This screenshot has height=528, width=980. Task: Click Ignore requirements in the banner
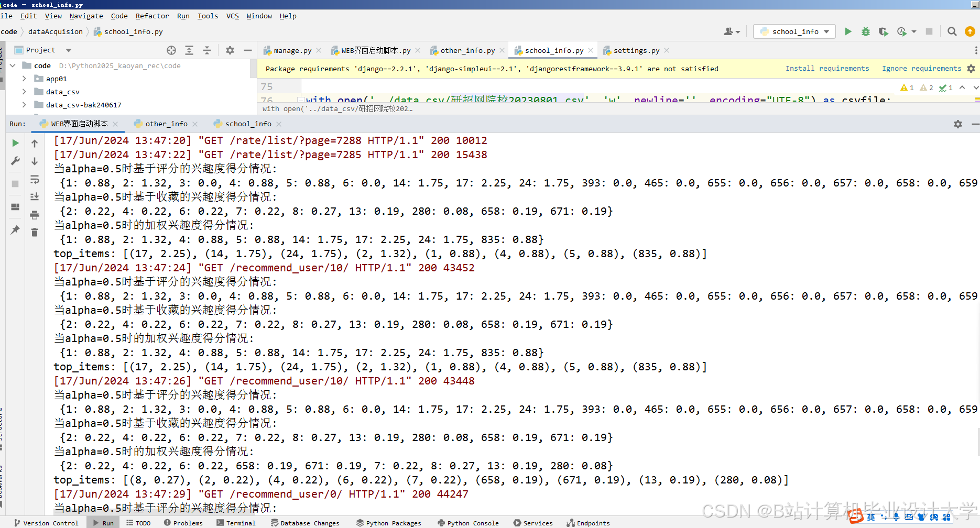click(x=922, y=68)
